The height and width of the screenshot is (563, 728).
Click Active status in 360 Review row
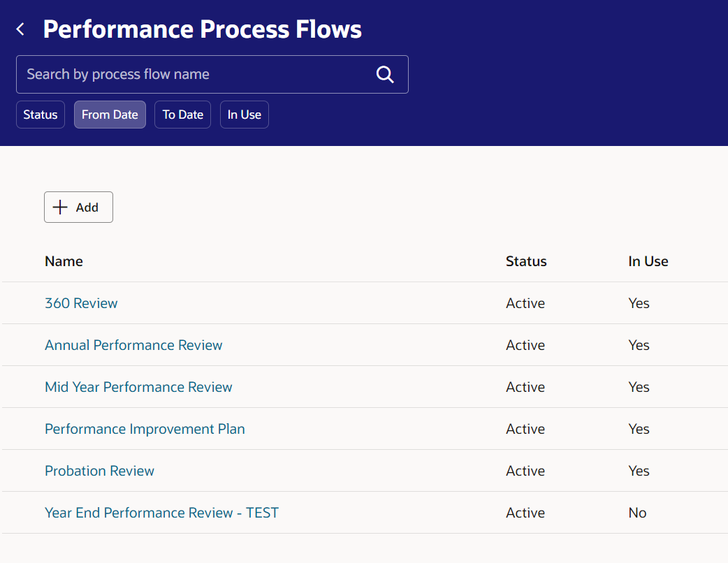coord(525,303)
